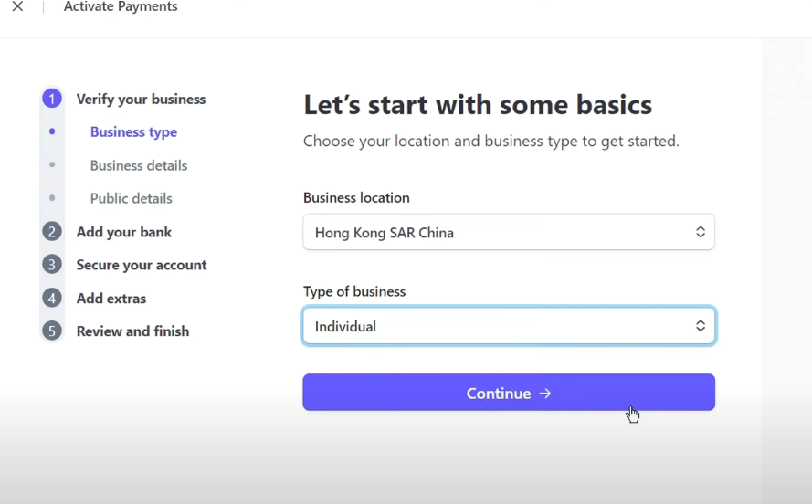The image size is (812, 504).
Task: Jump to Review and finish step
Action: (132, 331)
